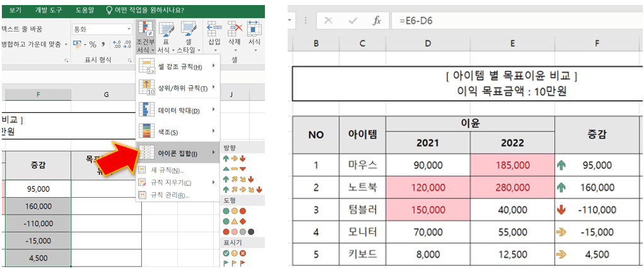Select the 5 arrows colored icon set
Image resolution: width=644 pixels, height=269 pixels.
click(242, 189)
